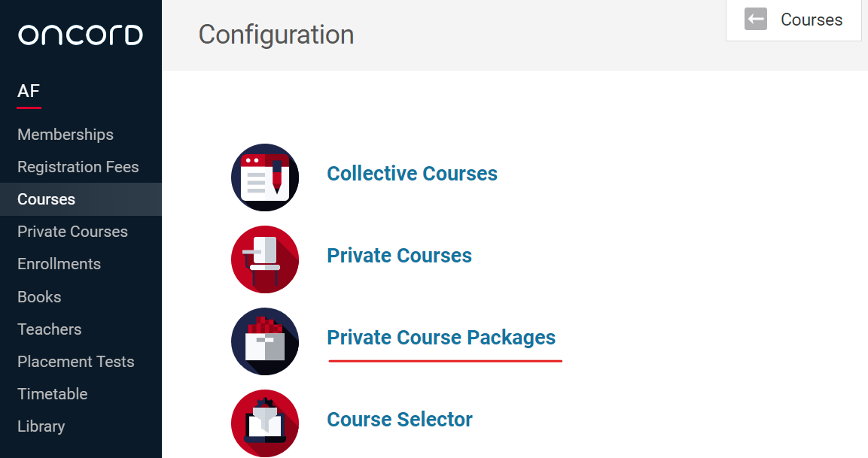Open the Course Selector link

[400, 420]
